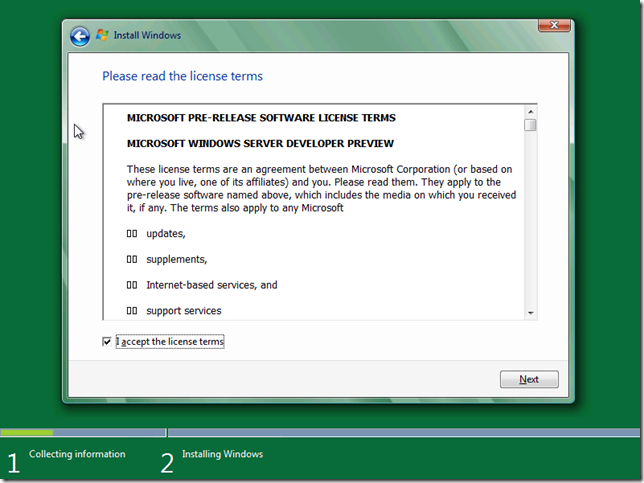Click 'Please read the license terms' heading
644x483 pixels.
coord(182,76)
